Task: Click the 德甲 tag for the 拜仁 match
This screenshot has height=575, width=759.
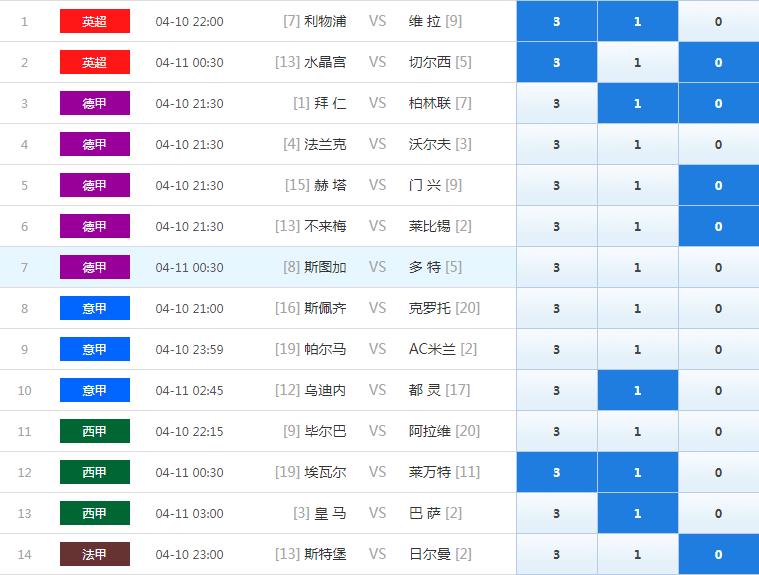Action: (95, 103)
